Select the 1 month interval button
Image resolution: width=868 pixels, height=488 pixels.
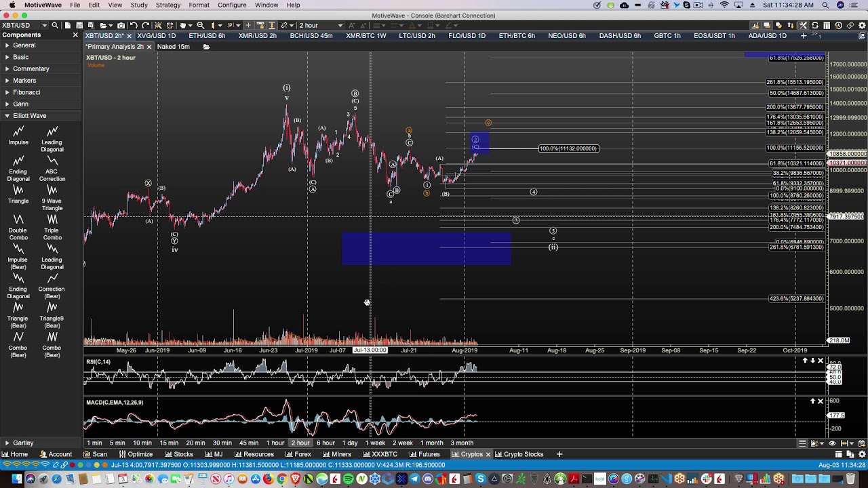point(431,443)
